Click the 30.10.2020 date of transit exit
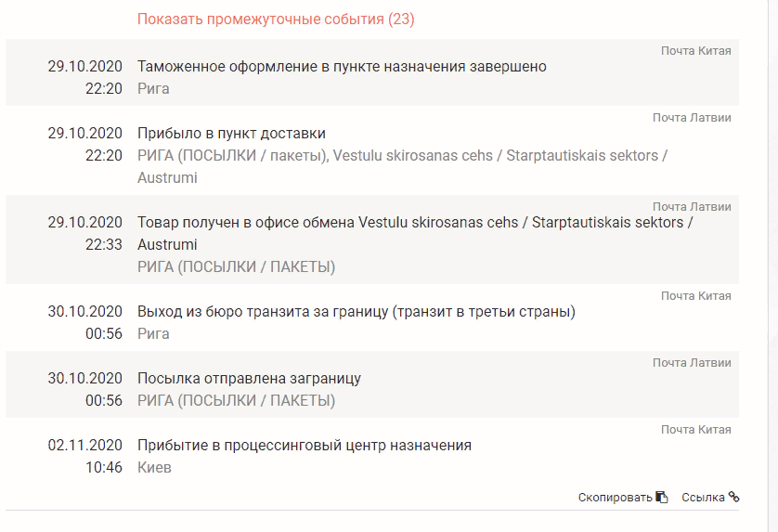 point(84,312)
